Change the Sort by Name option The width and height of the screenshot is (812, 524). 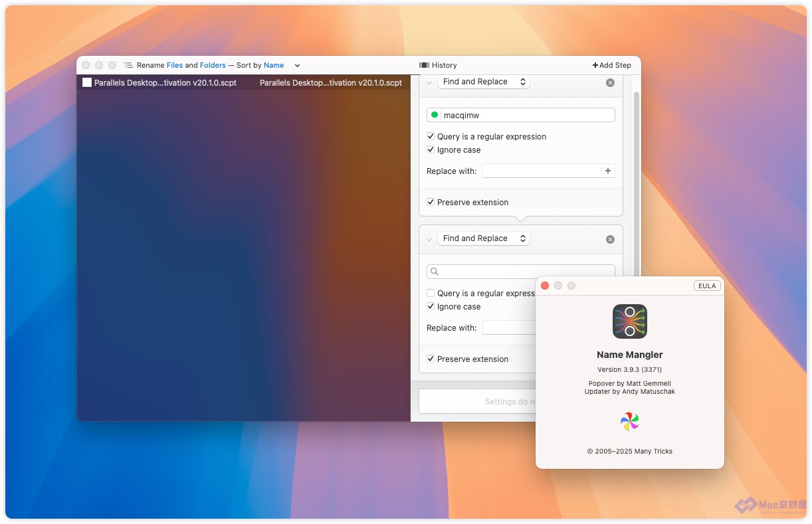[274, 65]
